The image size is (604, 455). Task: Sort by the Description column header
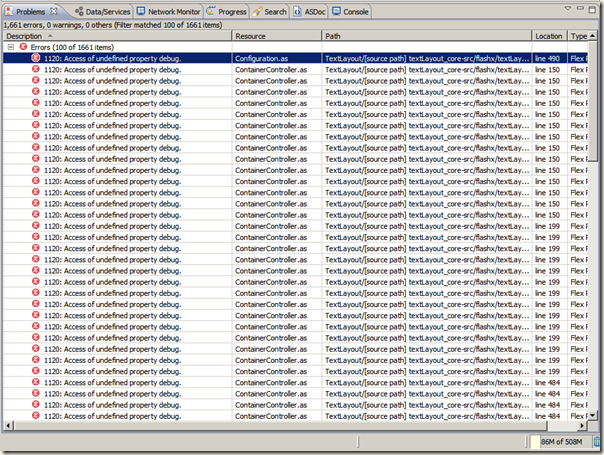tap(117, 36)
